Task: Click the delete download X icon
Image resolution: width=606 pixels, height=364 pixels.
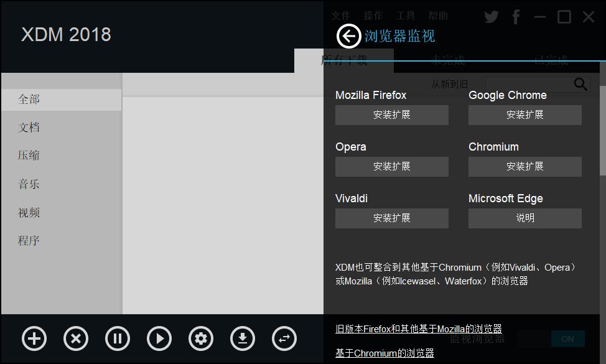Action: [x=76, y=338]
